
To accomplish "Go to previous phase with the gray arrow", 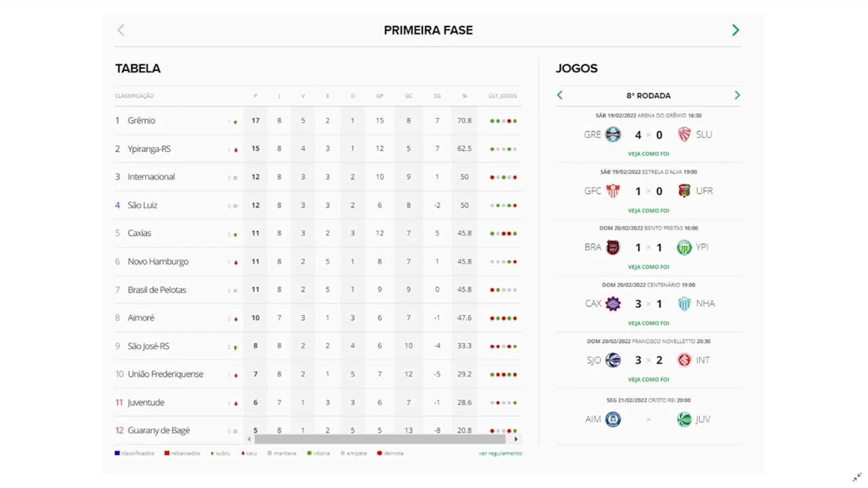I will (121, 30).
